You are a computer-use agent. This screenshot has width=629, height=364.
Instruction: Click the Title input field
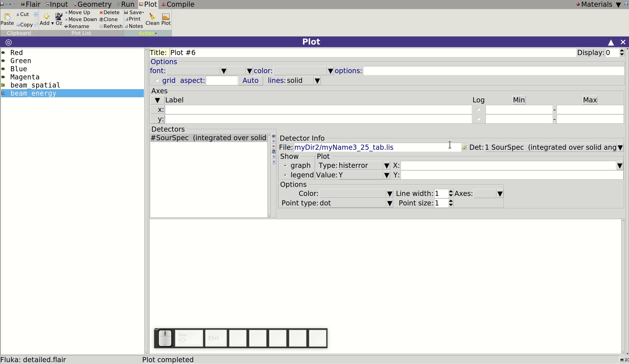(373, 53)
